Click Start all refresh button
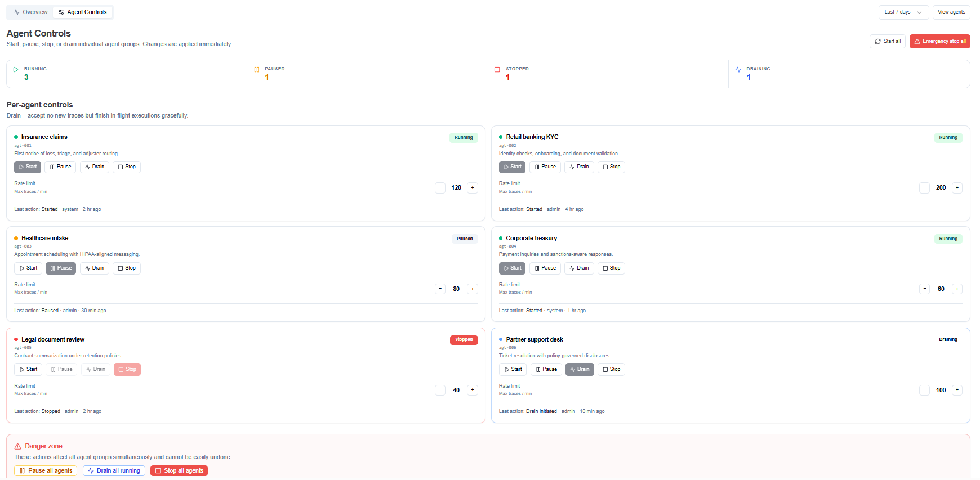980x480 pixels. 888,42
